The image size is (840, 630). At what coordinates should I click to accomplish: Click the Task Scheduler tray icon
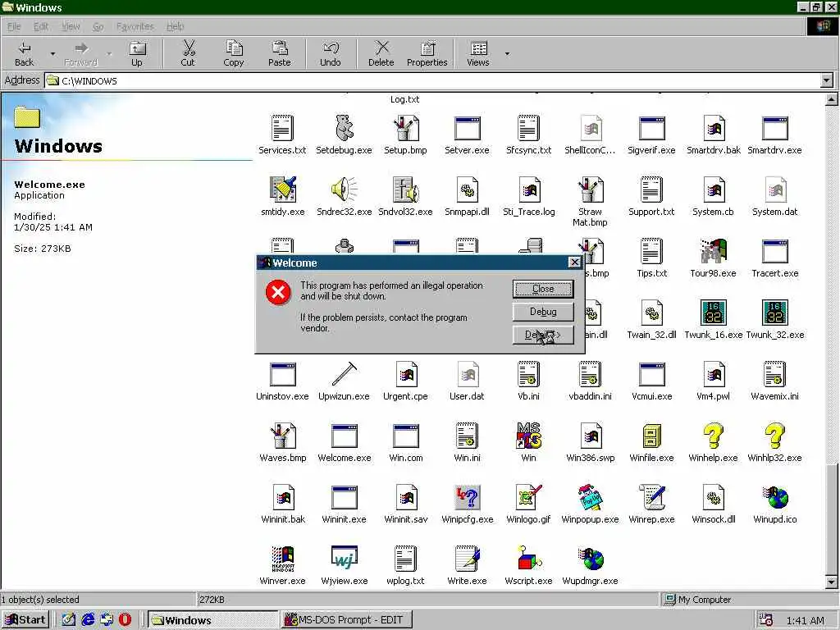pos(766,620)
